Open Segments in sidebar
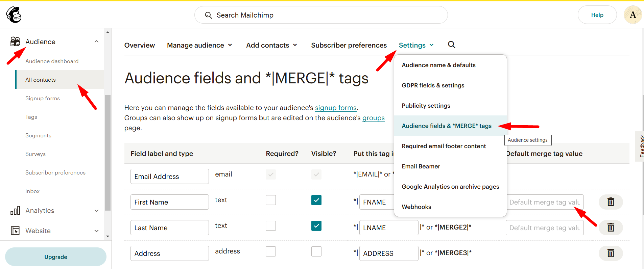 point(38,135)
